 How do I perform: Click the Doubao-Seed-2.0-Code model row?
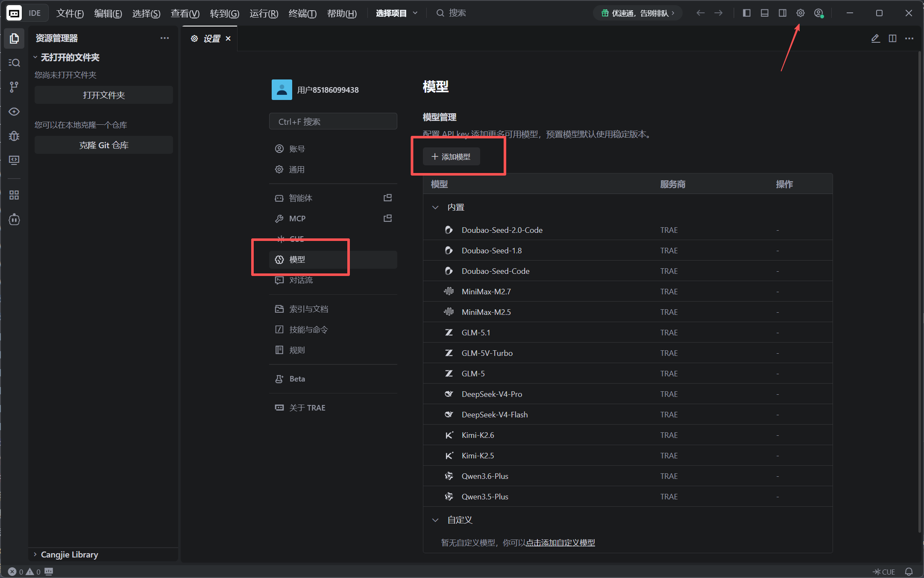click(628, 230)
